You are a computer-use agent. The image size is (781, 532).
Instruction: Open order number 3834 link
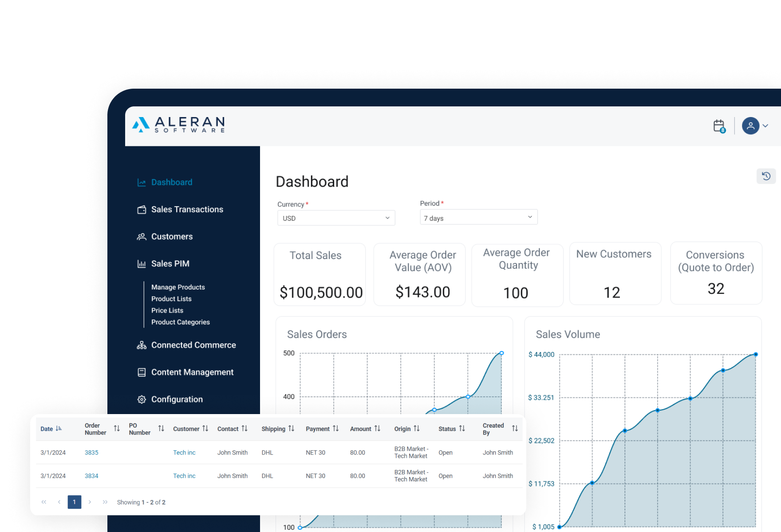pyautogui.click(x=91, y=476)
